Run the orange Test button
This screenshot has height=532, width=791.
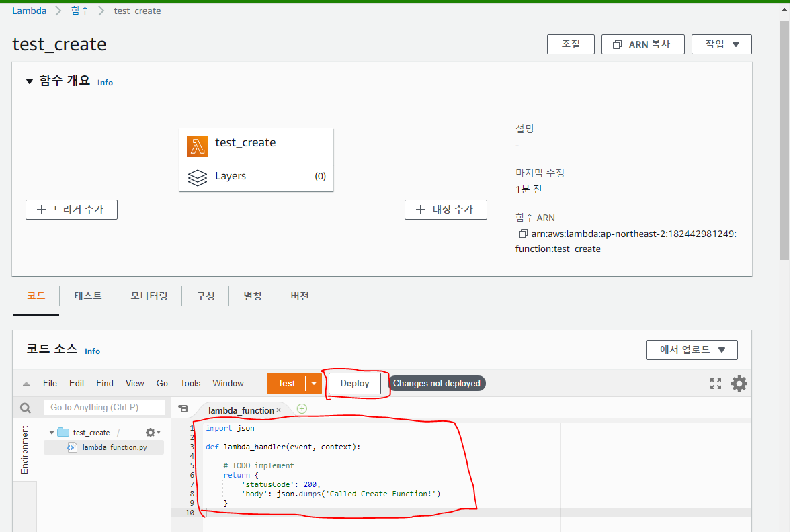coord(286,384)
